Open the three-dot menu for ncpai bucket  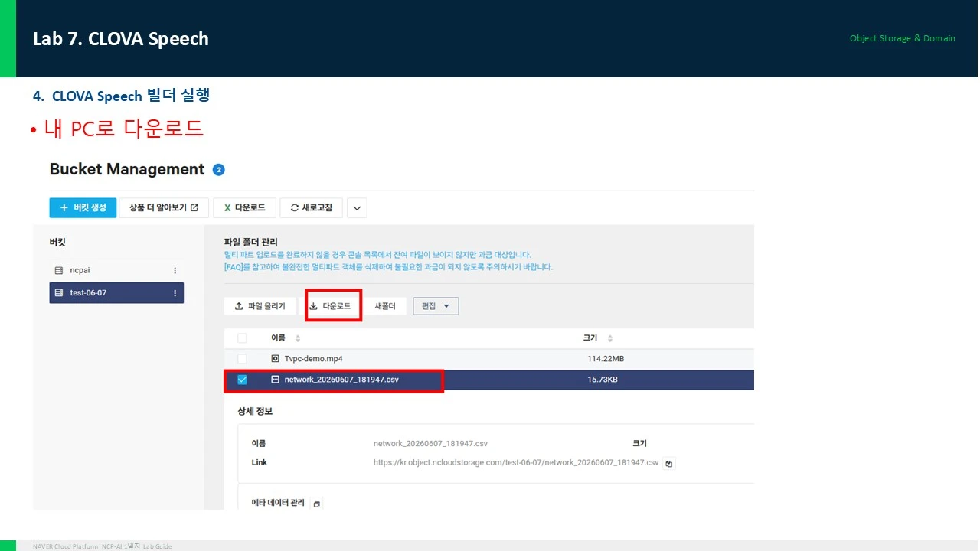[x=175, y=271]
